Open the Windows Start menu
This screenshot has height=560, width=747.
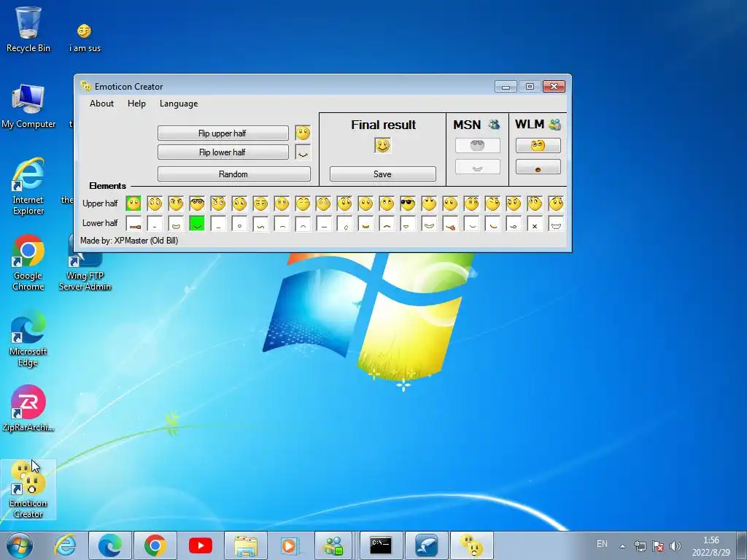(x=20, y=545)
